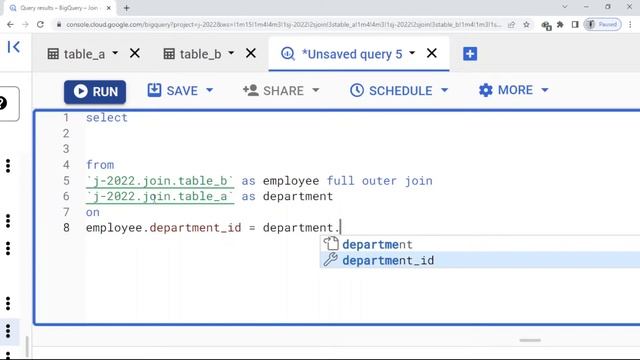This screenshot has height=360, width=640.
Task: Reload the BigQuery page
Action: click(40, 24)
